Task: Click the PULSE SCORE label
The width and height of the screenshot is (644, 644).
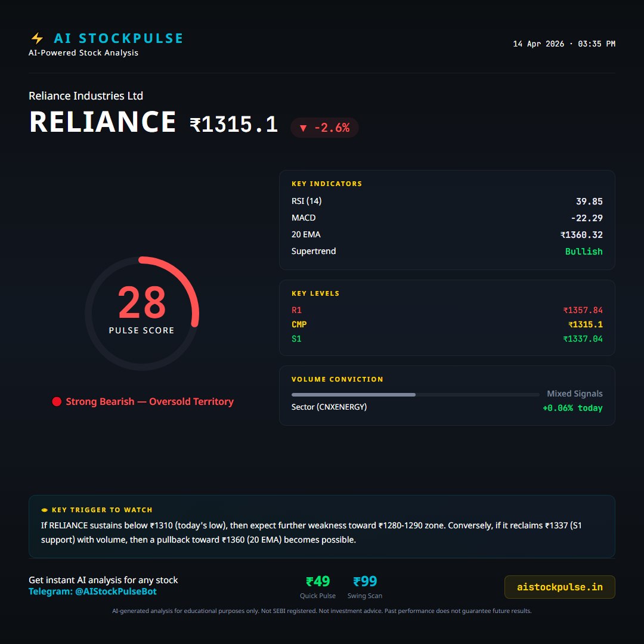Action: coord(142,330)
